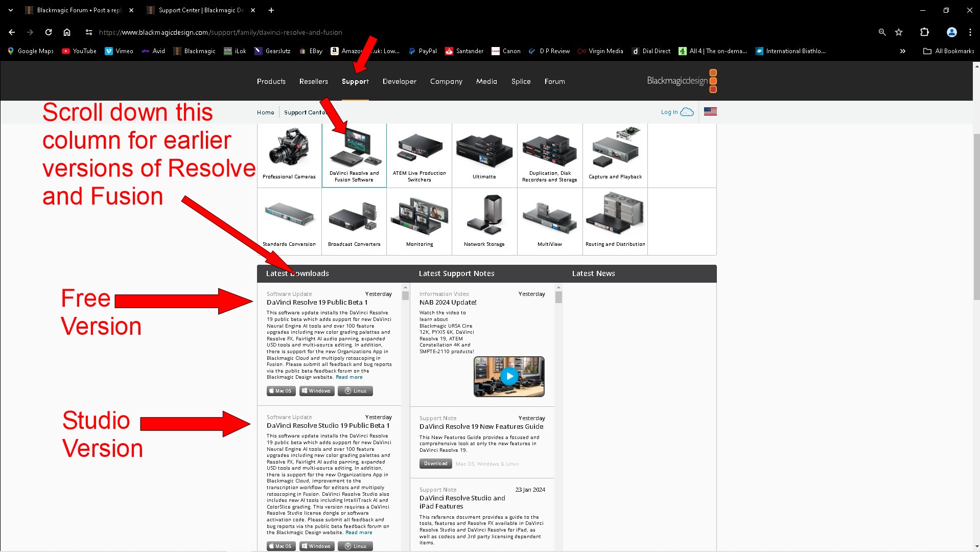
Task: Play the NAB 2024 Update video
Action: click(509, 377)
